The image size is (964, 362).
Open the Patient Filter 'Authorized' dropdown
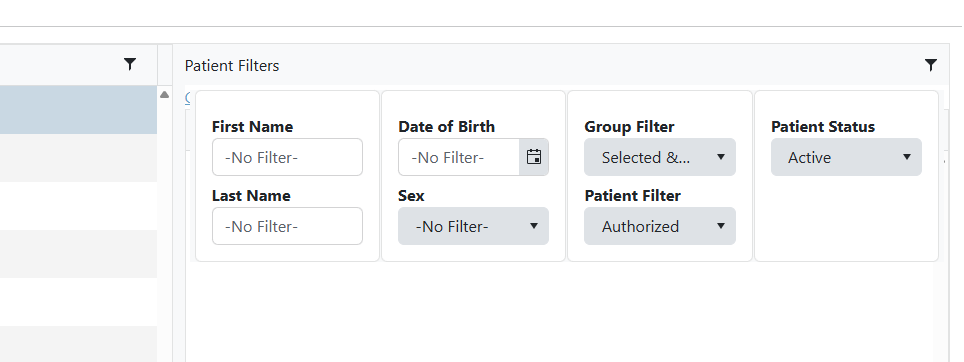coord(660,226)
